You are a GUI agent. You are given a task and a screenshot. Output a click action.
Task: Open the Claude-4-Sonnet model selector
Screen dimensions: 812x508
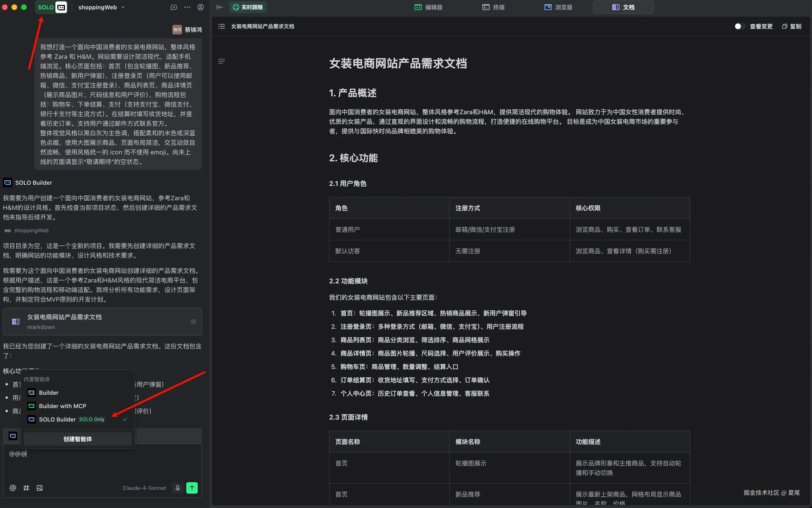144,488
